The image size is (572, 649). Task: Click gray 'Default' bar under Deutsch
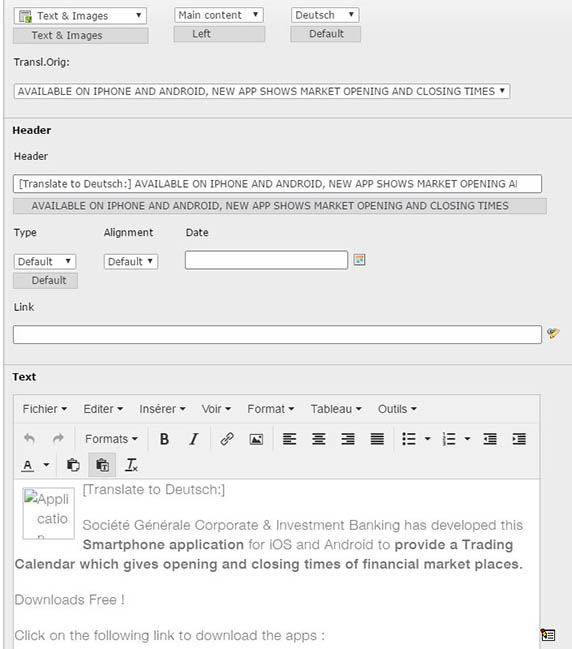(x=325, y=34)
